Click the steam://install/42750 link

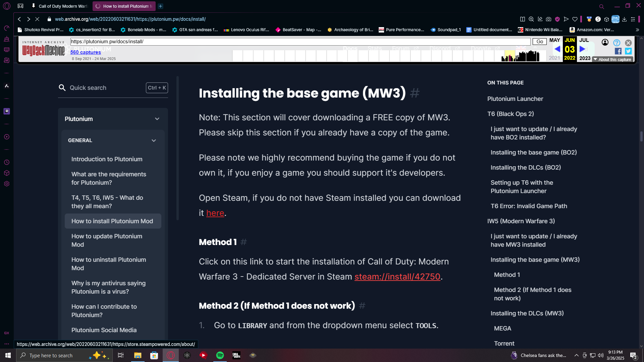(397, 277)
